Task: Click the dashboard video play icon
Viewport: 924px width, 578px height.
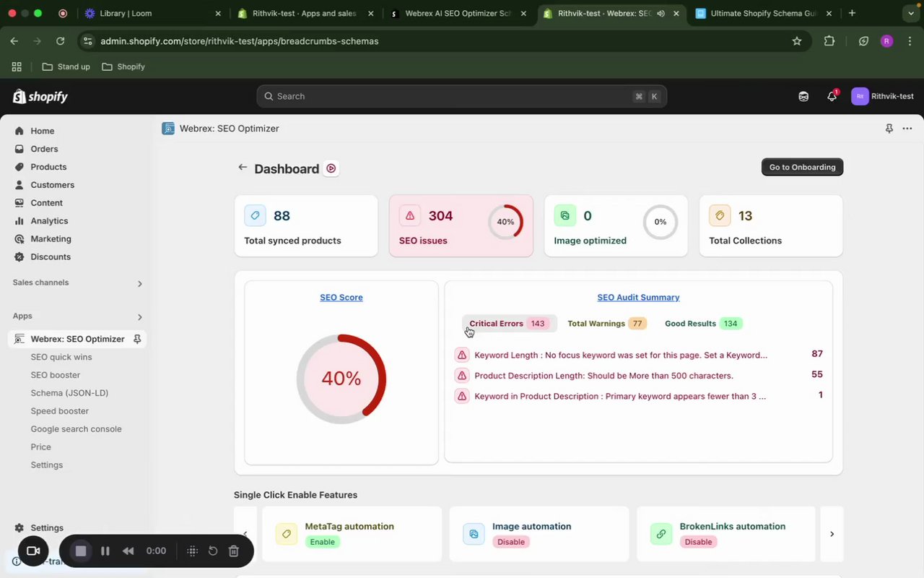Action: click(x=331, y=168)
